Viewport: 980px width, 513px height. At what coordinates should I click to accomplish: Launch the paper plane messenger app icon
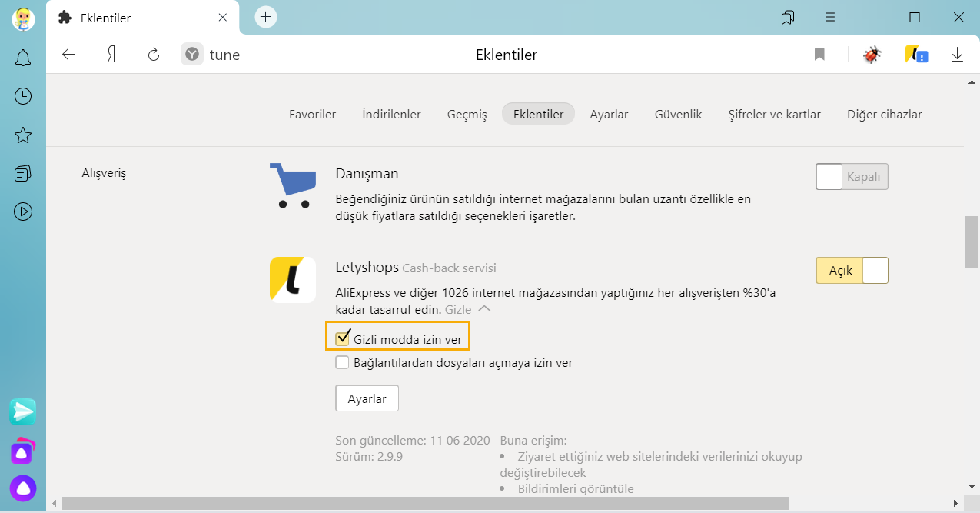pos(23,412)
